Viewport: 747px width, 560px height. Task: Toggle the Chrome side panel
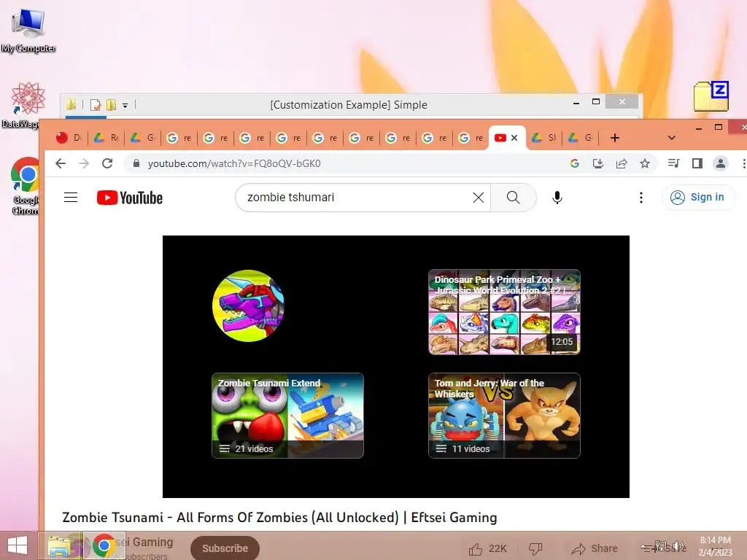(x=697, y=164)
